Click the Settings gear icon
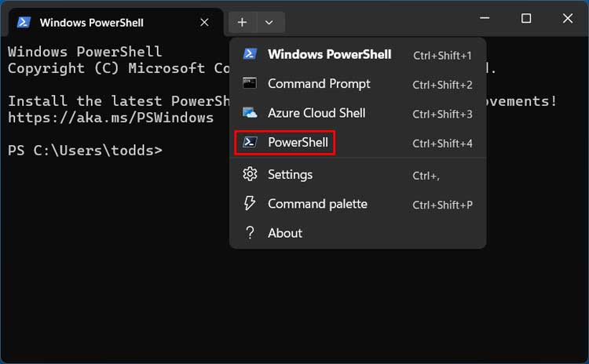 pos(250,174)
